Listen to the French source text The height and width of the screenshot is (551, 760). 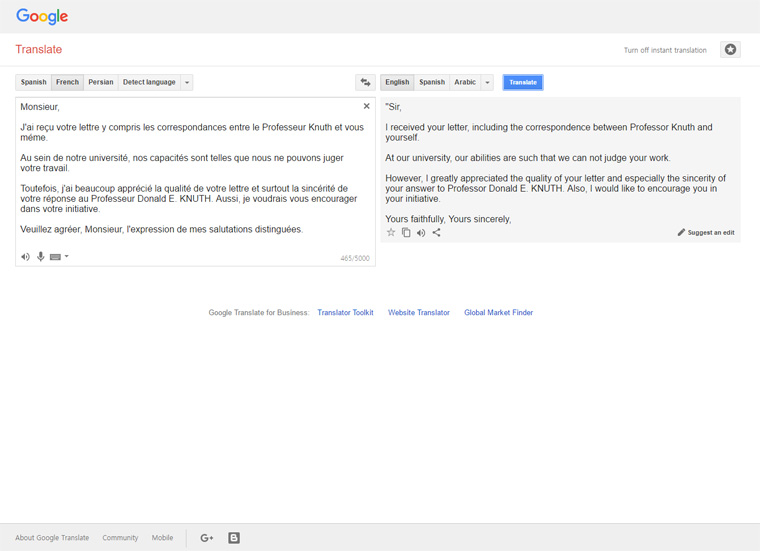click(x=25, y=257)
